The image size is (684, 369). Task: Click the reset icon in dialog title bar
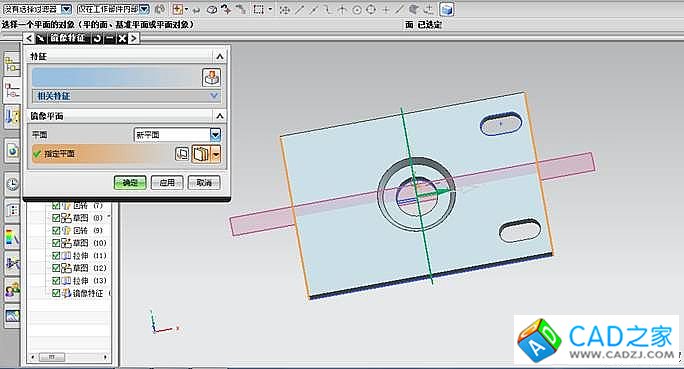coord(97,38)
